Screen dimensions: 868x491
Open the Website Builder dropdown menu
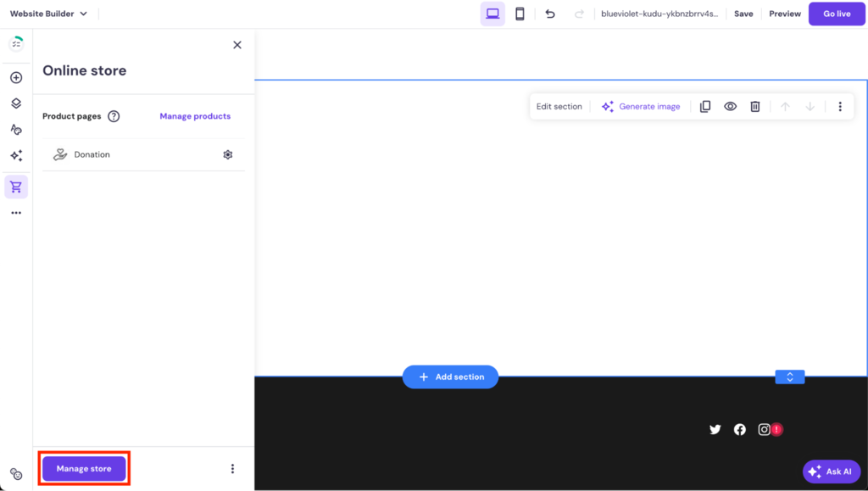click(48, 14)
